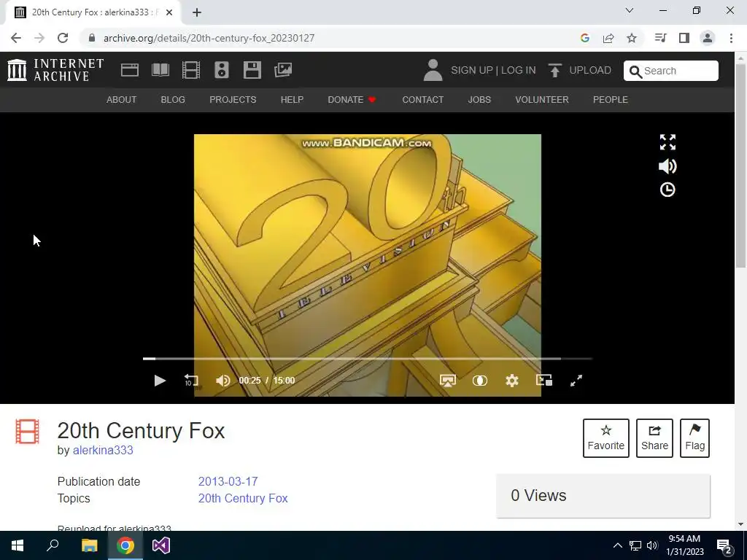747x560 pixels.
Task: Open the Texts book icon
Action: tap(160, 70)
